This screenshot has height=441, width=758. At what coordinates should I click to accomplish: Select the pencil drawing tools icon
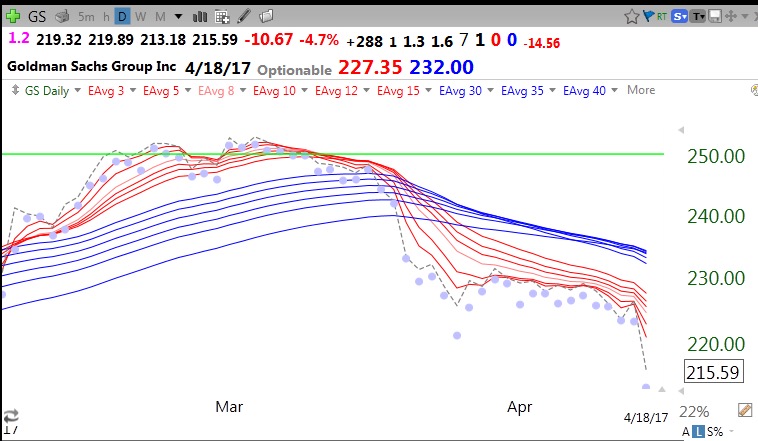click(244, 16)
